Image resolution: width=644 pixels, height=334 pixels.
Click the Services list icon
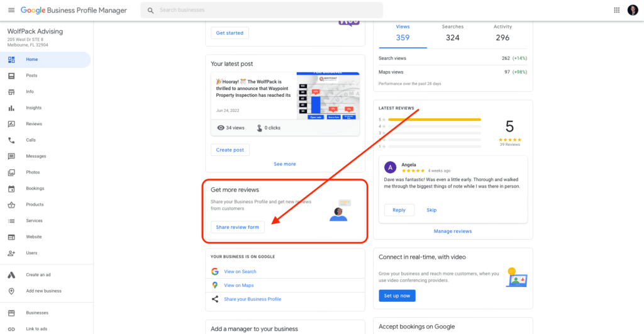click(11, 221)
